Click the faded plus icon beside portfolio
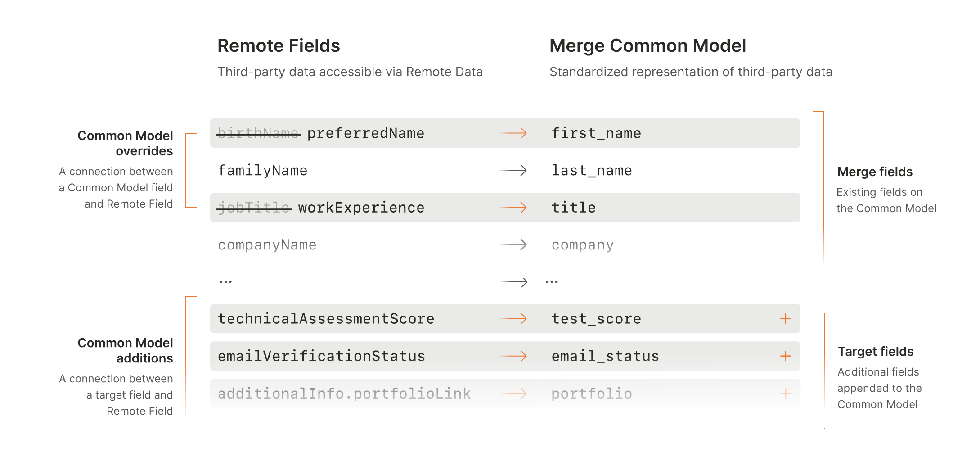 click(785, 394)
